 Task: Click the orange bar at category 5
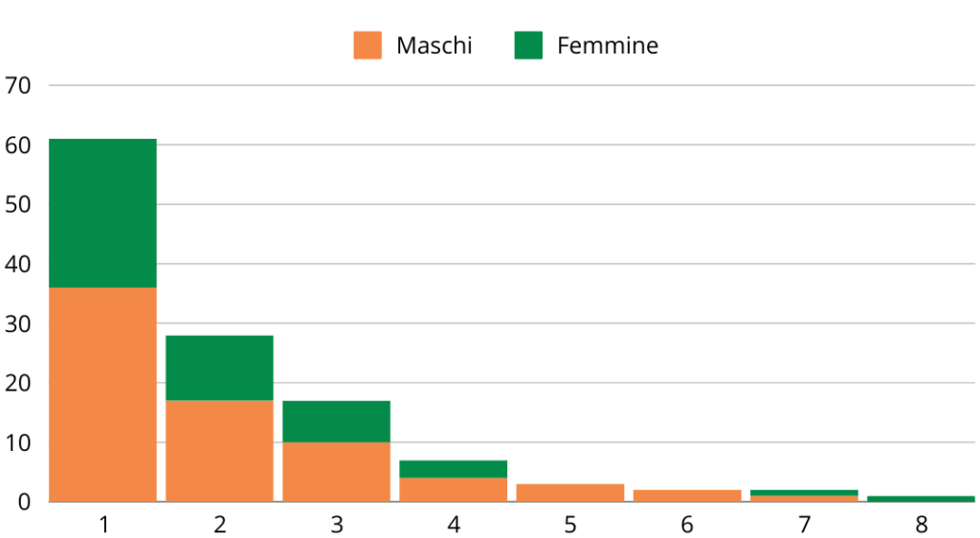click(x=569, y=492)
